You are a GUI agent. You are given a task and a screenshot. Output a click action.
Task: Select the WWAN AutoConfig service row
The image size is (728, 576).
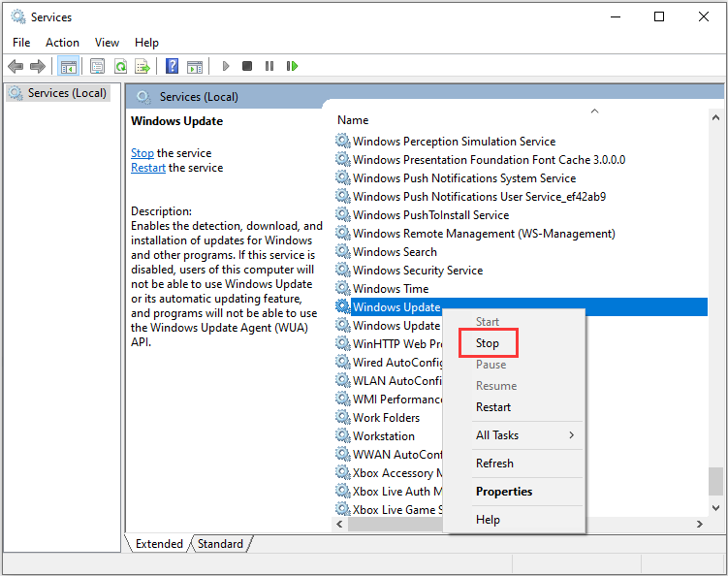click(x=397, y=454)
